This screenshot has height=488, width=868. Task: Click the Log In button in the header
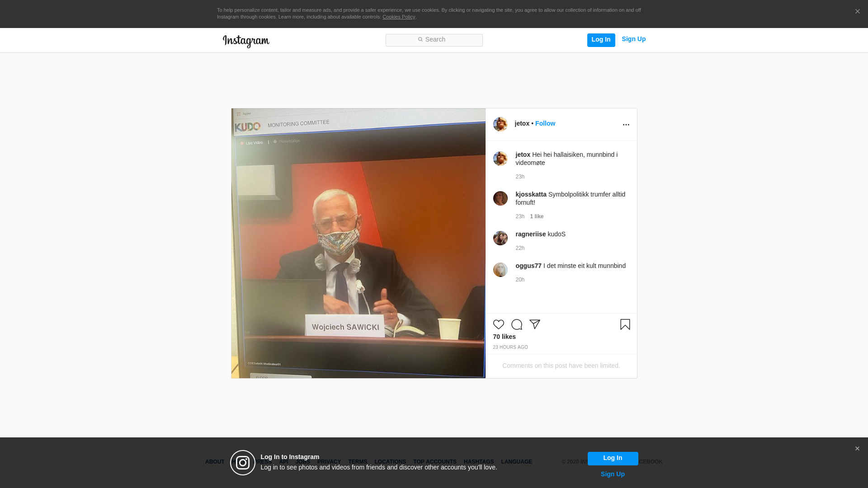pyautogui.click(x=601, y=40)
